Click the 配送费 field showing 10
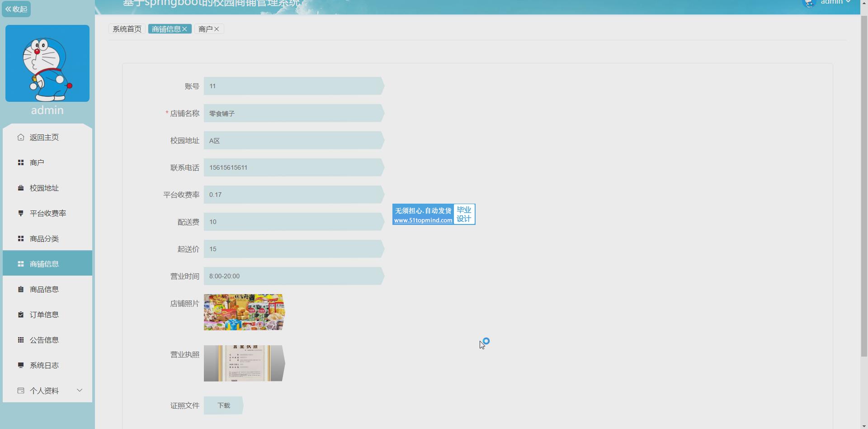868x429 pixels. click(x=294, y=222)
